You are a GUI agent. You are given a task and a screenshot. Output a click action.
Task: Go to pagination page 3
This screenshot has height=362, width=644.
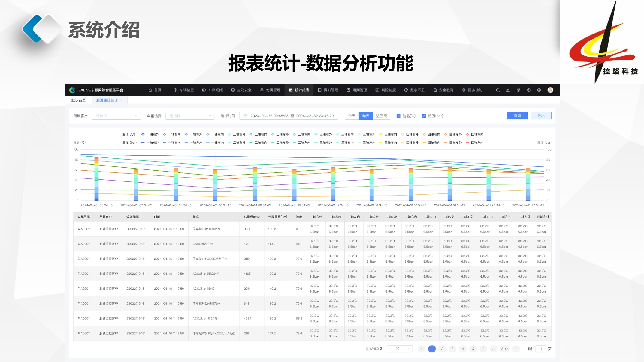tap(452, 349)
